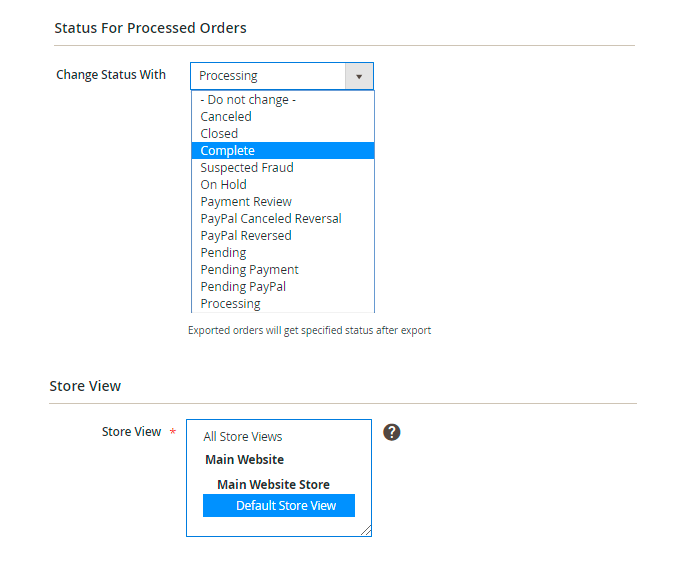Select the Pending Payment option
Viewport: 679px width, 572px height.
(283, 270)
